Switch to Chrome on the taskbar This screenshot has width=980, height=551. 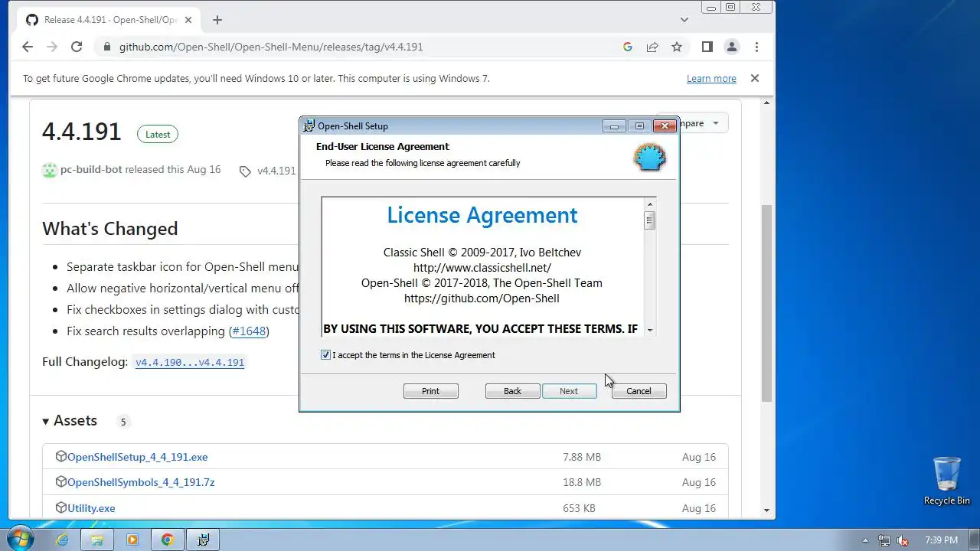168,540
